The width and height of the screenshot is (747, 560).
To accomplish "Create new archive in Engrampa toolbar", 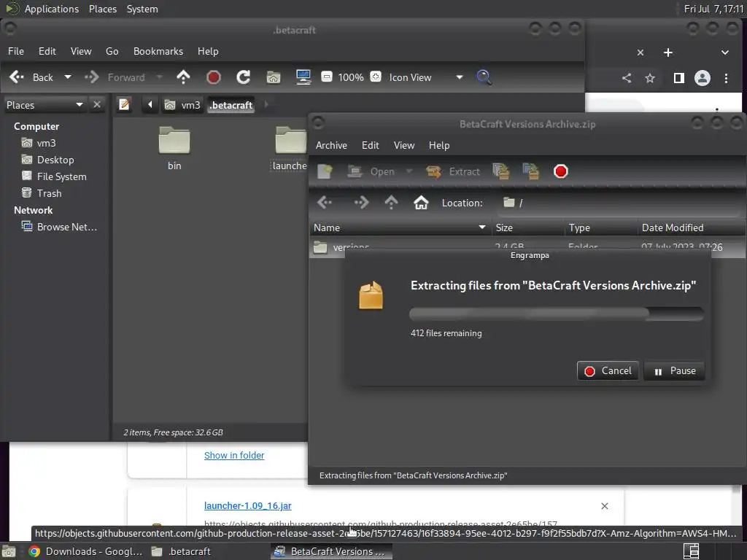I will click(x=325, y=171).
